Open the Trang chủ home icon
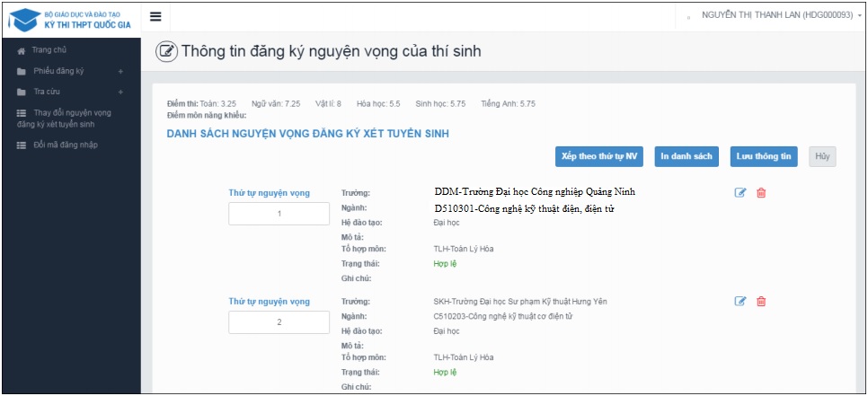Viewport: 868px width, 396px height. 21,51
